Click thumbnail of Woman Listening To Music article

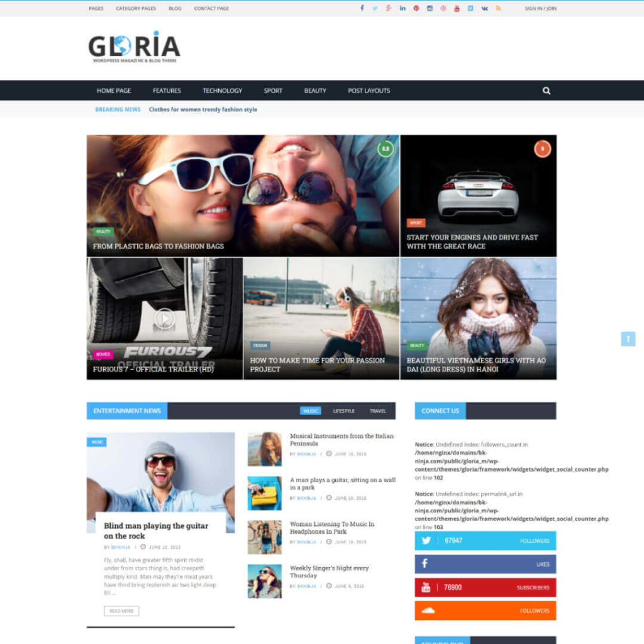265,537
